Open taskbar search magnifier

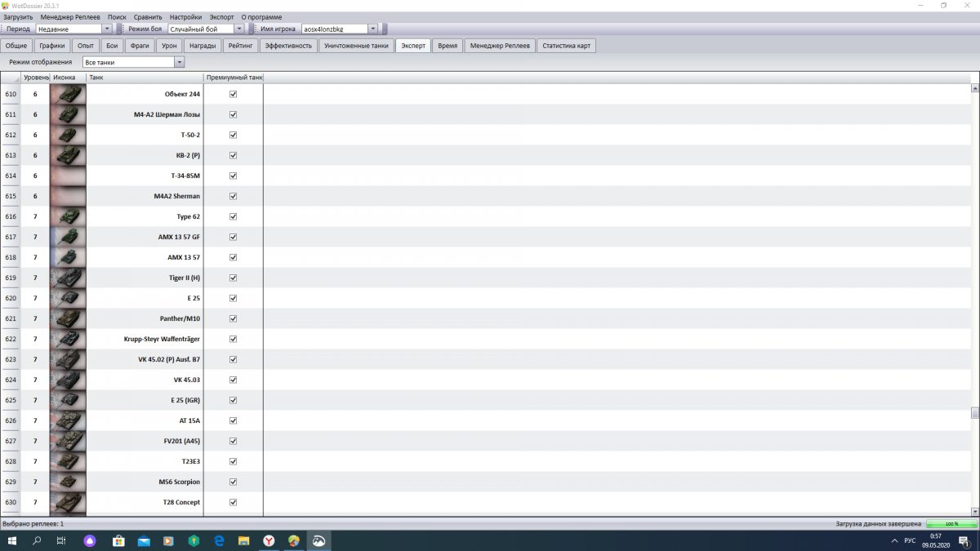37,540
